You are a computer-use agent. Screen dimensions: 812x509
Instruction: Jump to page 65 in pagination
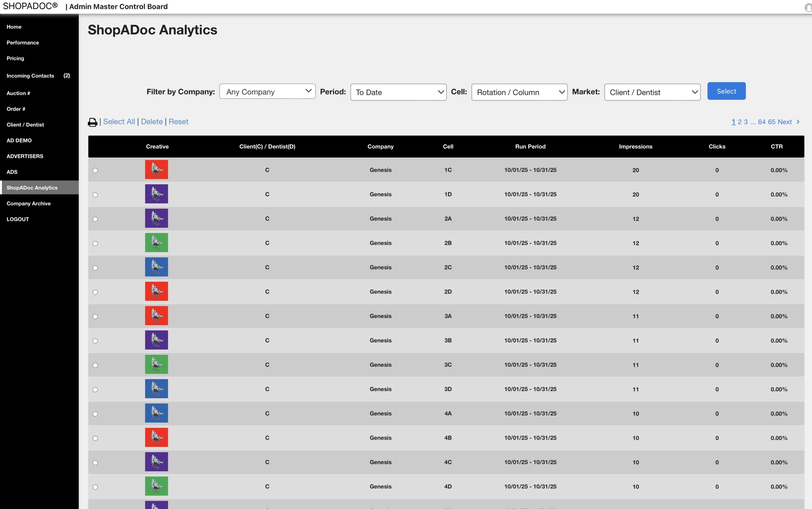771,122
